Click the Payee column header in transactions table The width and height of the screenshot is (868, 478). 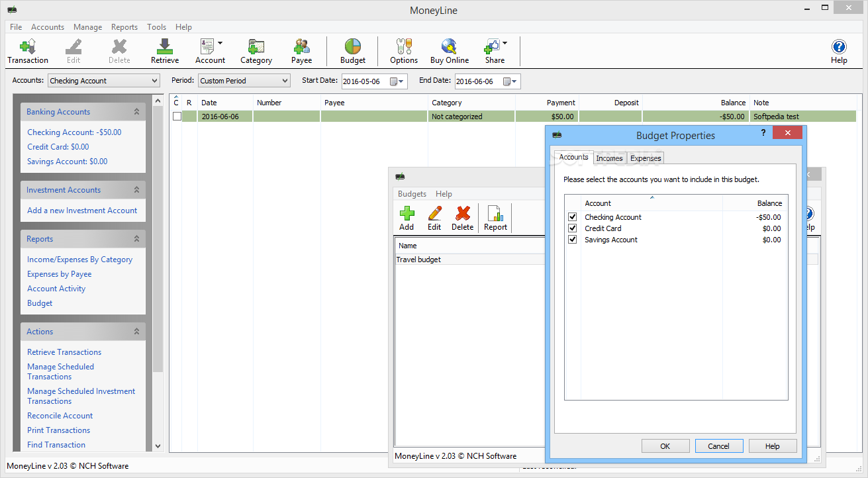(374, 103)
